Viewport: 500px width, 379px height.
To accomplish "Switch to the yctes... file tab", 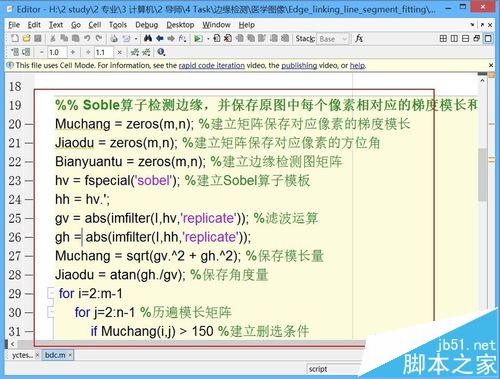I will (x=22, y=355).
